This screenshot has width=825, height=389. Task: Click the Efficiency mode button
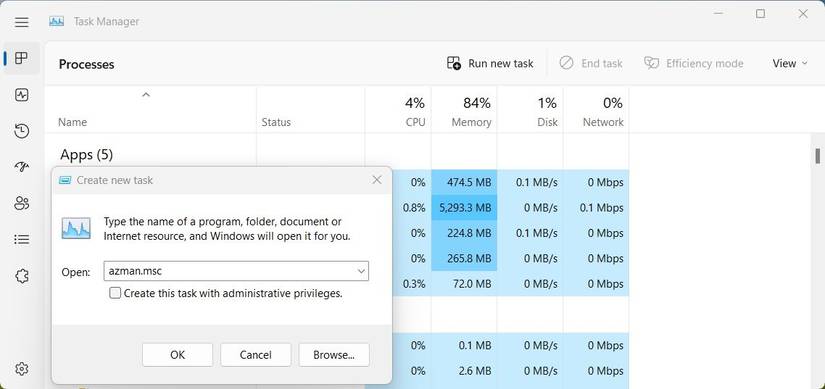[693, 64]
